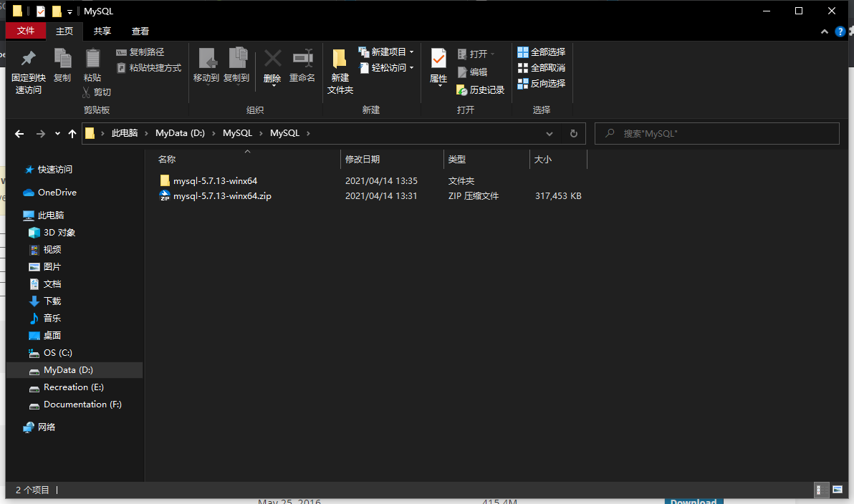Open the New item (新建项目) dropdown
The image size is (854, 504).
tap(386, 52)
